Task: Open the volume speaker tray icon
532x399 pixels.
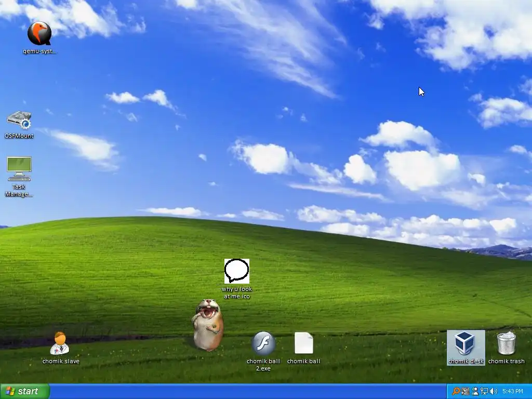Action: (x=494, y=391)
